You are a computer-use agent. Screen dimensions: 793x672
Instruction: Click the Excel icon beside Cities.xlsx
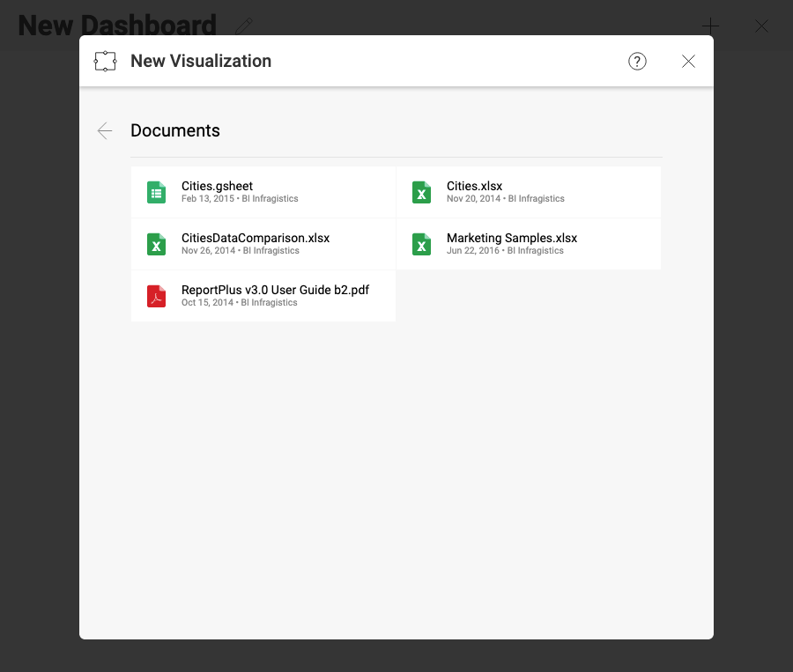tap(421, 192)
